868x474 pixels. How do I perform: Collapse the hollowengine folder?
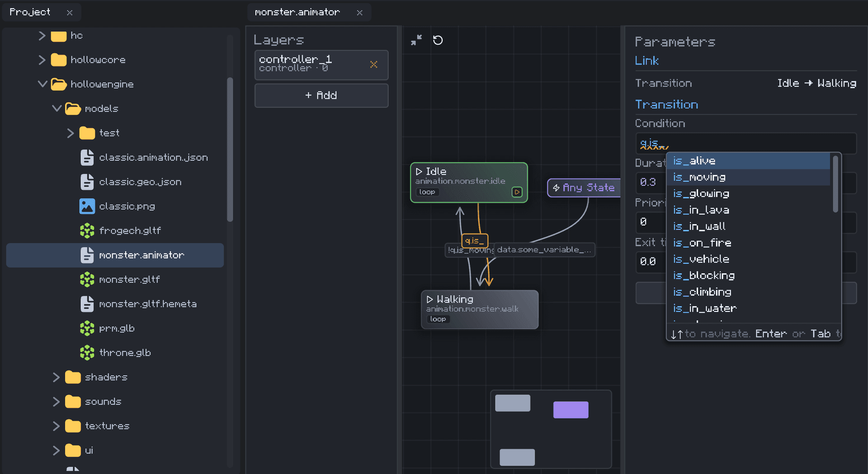pos(42,84)
